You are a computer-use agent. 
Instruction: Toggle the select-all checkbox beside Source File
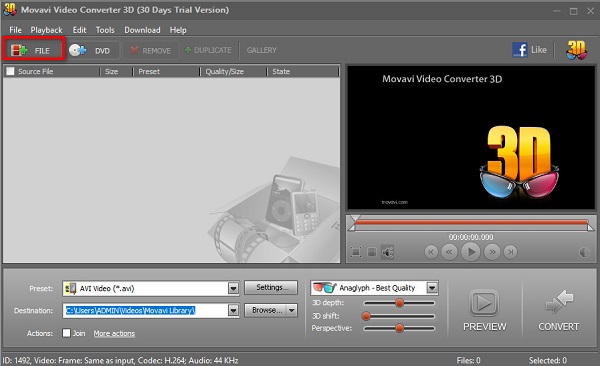pos(10,71)
